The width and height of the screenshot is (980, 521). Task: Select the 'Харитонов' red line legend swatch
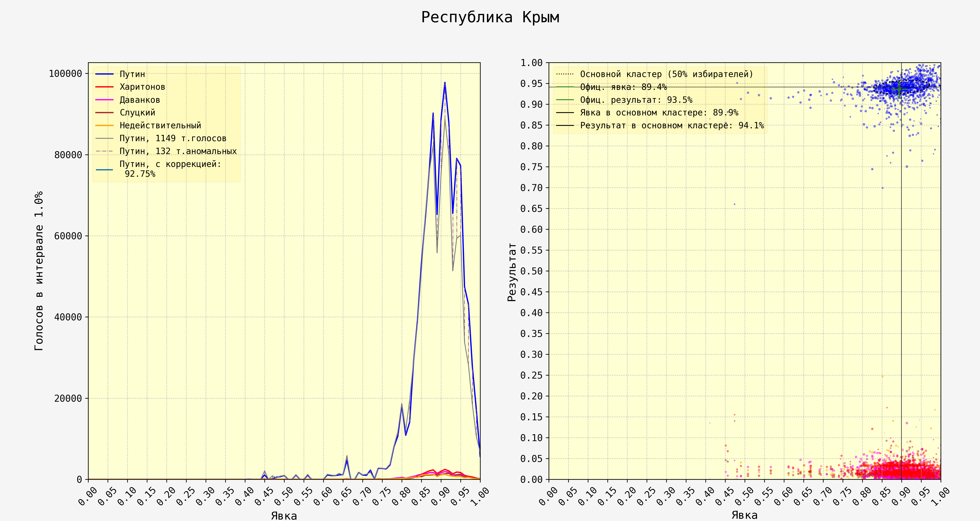click(105, 87)
